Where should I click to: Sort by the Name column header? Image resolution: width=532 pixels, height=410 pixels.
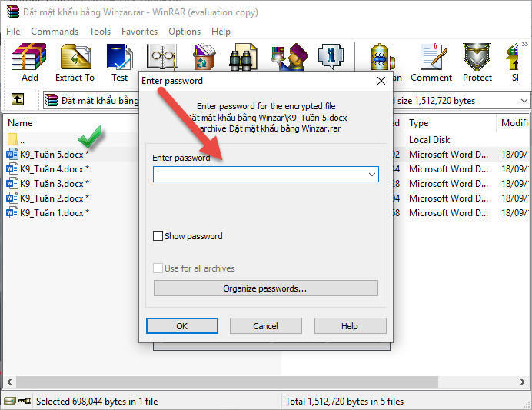click(20, 123)
